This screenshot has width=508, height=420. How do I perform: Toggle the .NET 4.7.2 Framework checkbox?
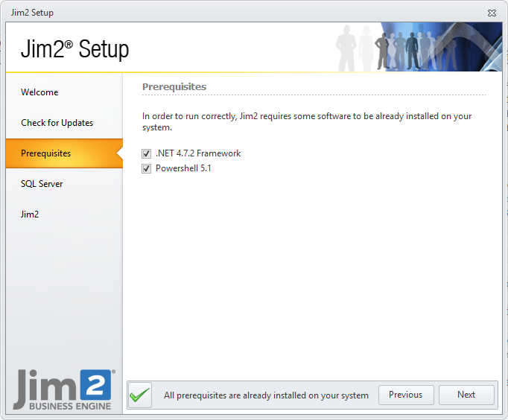coord(147,153)
